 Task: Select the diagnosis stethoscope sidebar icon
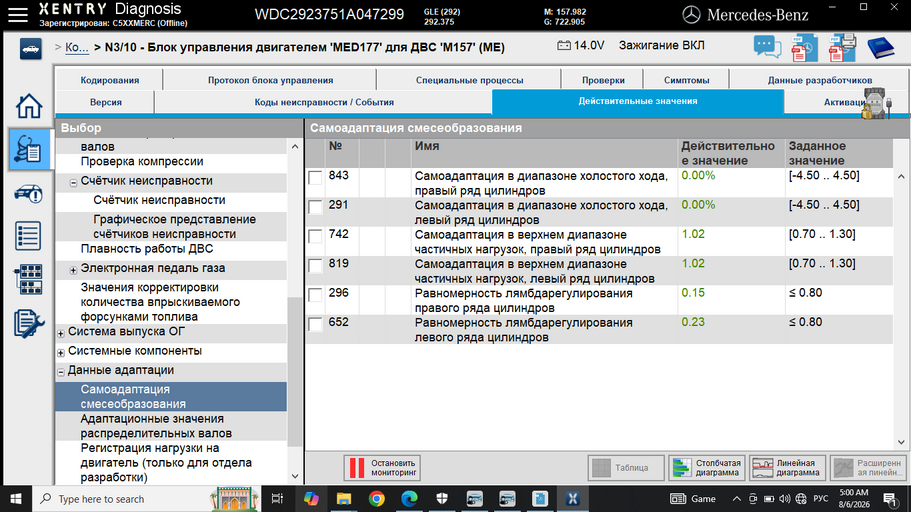[x=28, y=150]
